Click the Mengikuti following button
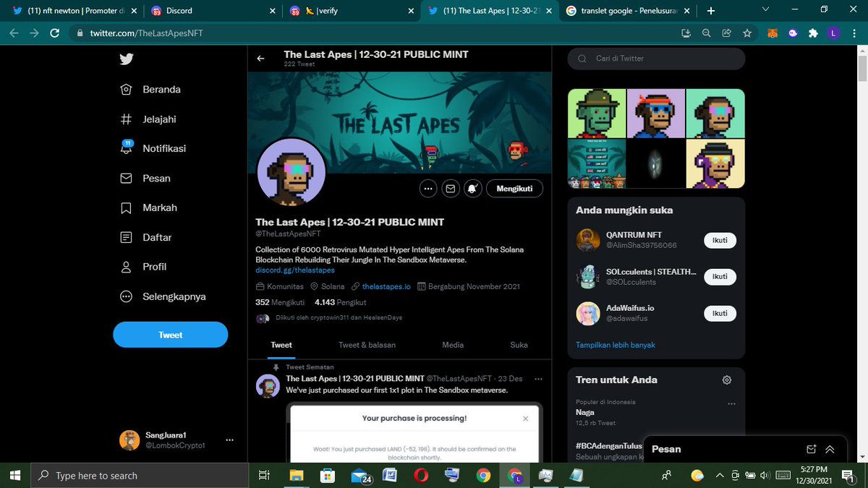Viewport: 868px width, 488px height. [515, 189]
